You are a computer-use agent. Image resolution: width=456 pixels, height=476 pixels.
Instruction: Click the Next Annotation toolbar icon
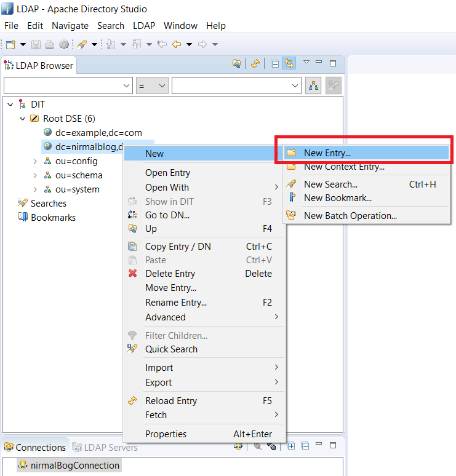tap(111, 45)
